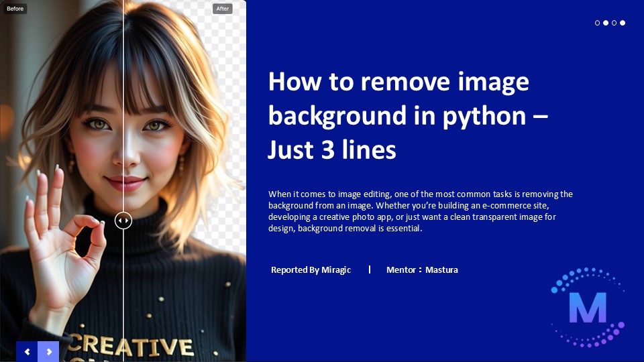The height and width of the screenshot is (362, 644).
Task: Click the Miragic M logo
Action: pyautogui.click(x=587, y=308)
